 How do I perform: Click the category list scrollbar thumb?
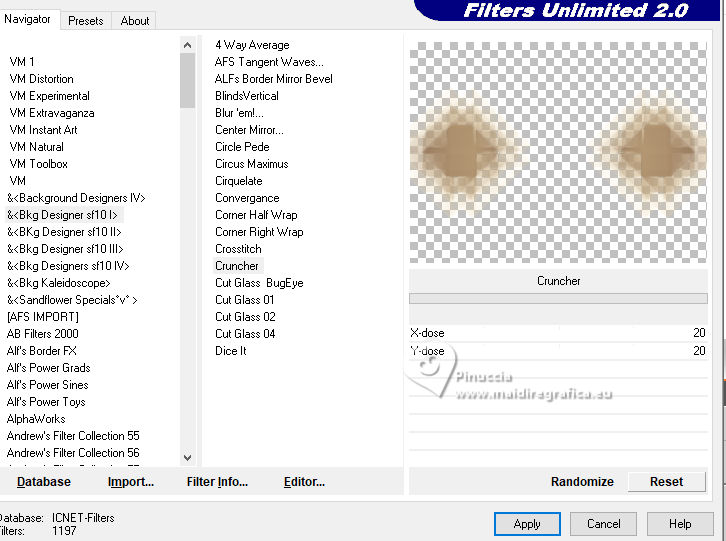188,81
